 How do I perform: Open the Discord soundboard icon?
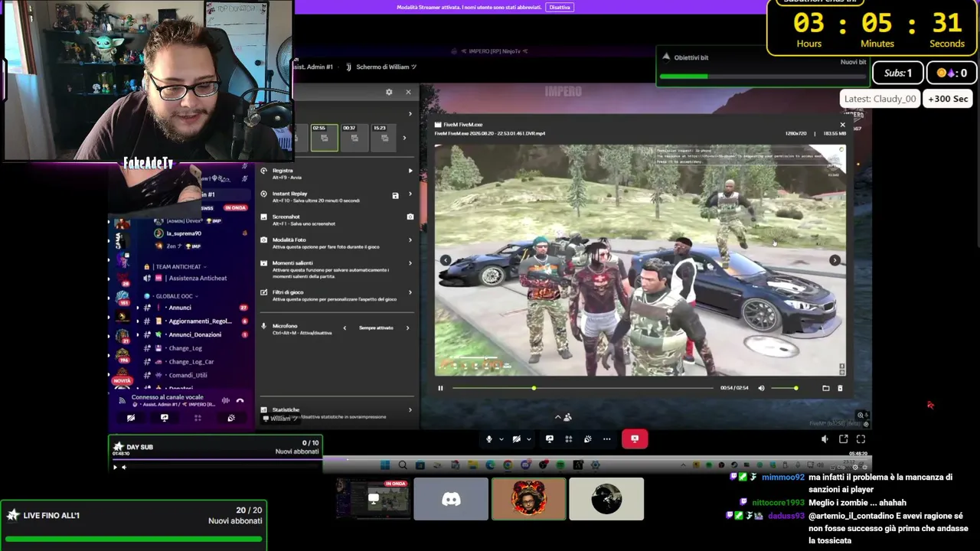587,439
